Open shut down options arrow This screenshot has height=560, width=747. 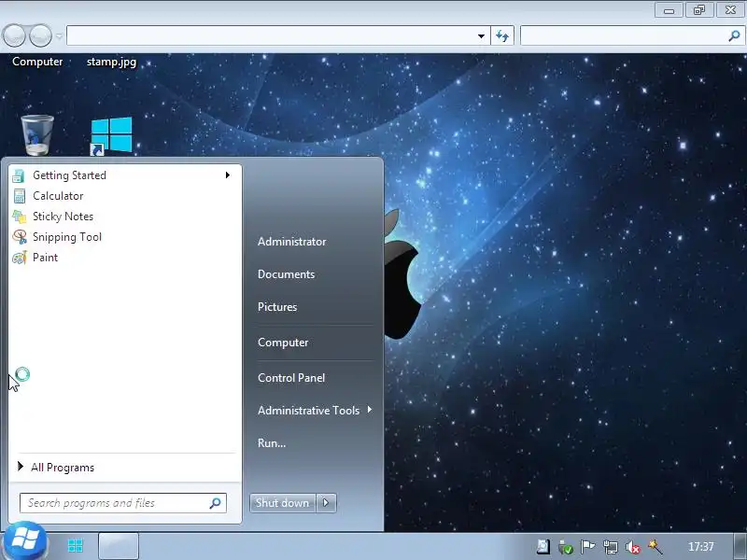326,503
